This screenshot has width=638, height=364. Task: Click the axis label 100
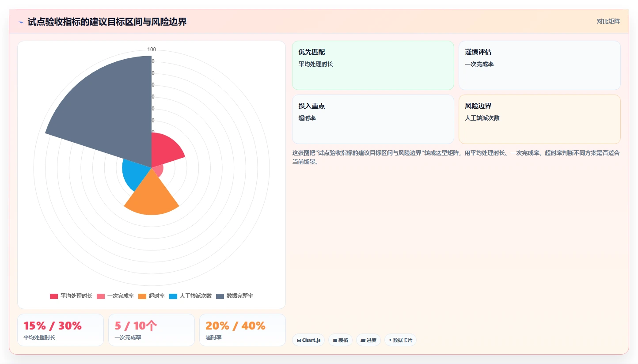tap(152, 49)
